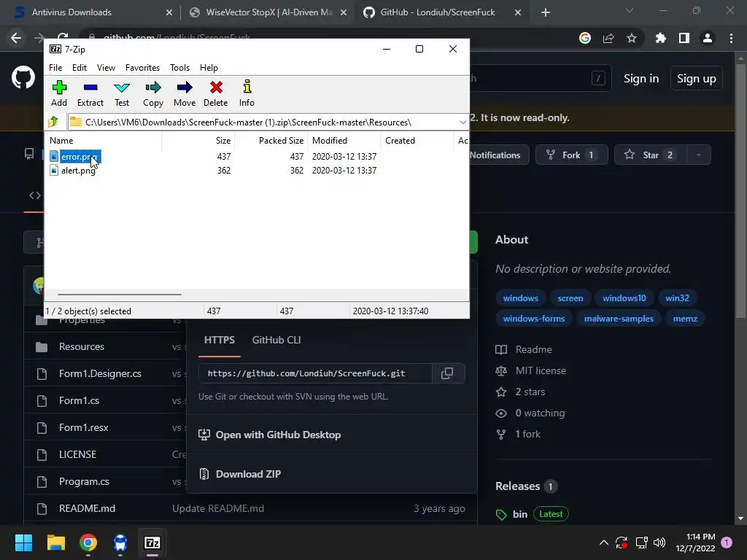Click the windows topic tag
This screenshot has height=560, width=747.
520,298
